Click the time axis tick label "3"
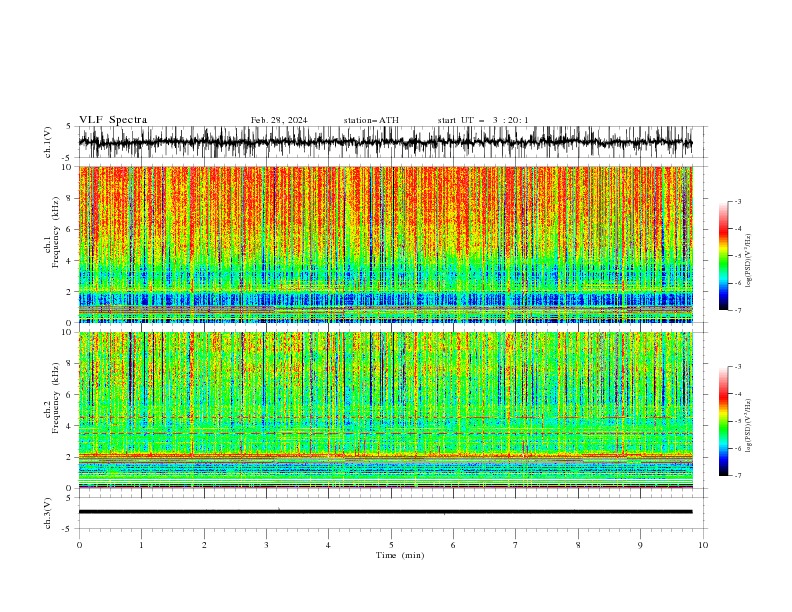This screenshot has width=792, height=612. click(x=266, y=545)
